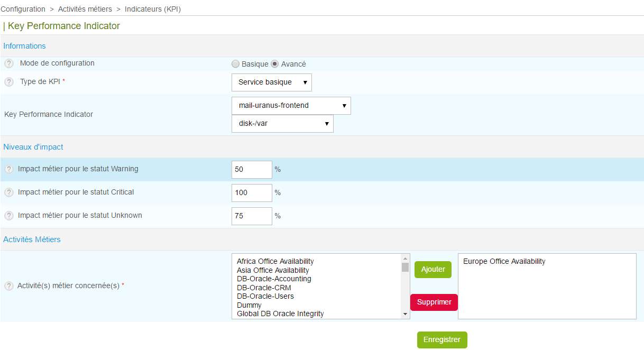Select Africa Office Availability in list
644x350 pixels.
coord(275,261)
